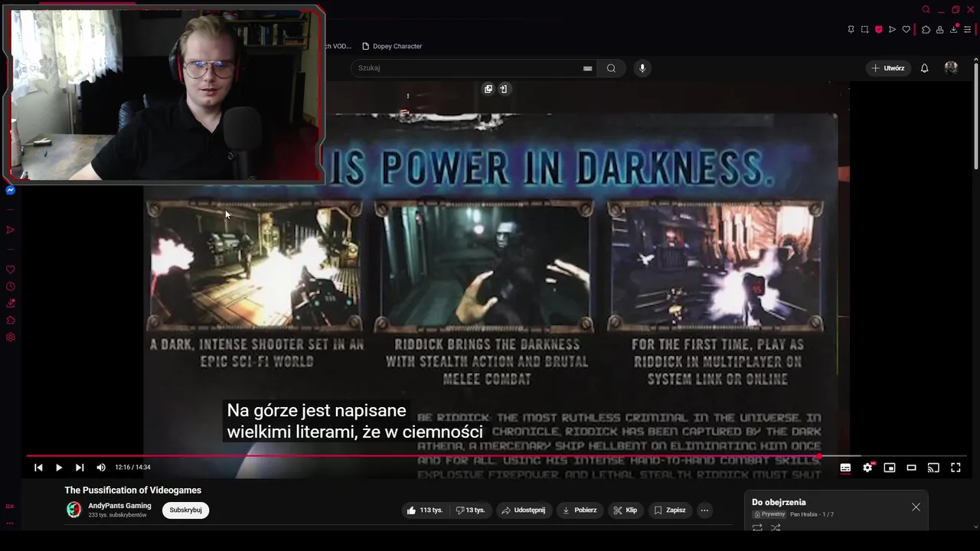The width and height of the screenshot is (980, 551).
Task: Click the video pop-out icon above player
Action: [x=488, y=89]
